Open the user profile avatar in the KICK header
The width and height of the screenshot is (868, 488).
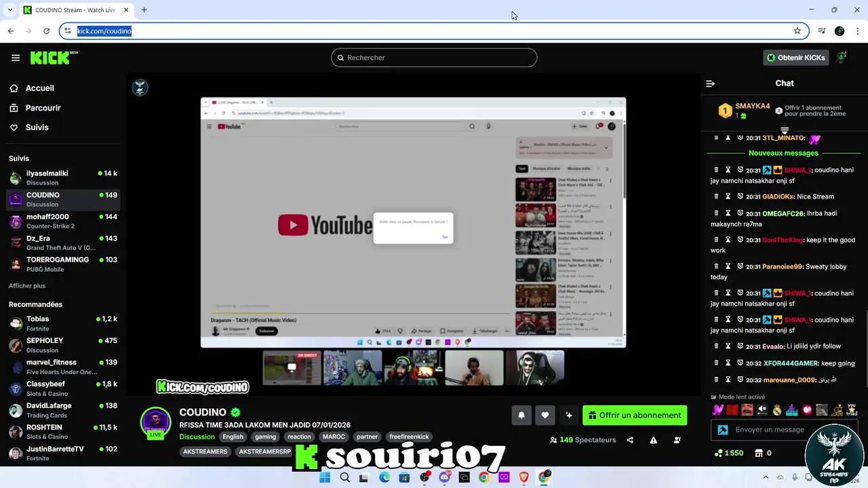(x=842, y=58)
